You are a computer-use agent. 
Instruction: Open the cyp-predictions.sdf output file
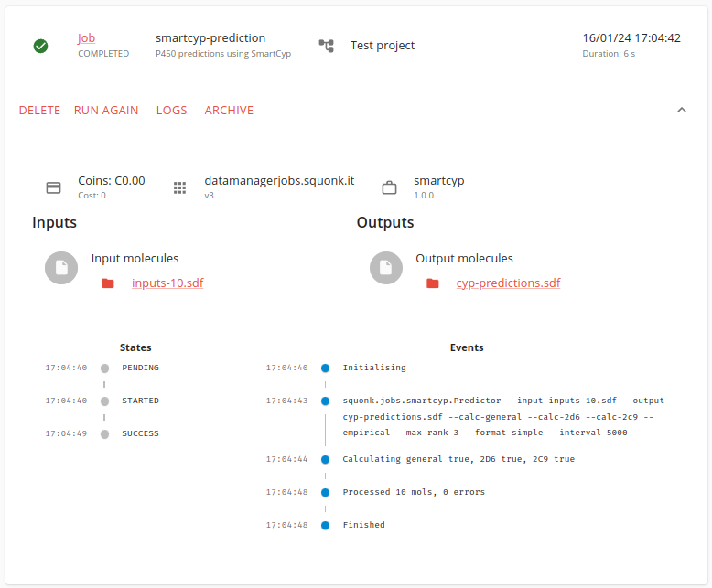pyautogui.click(x=508, y=283)
